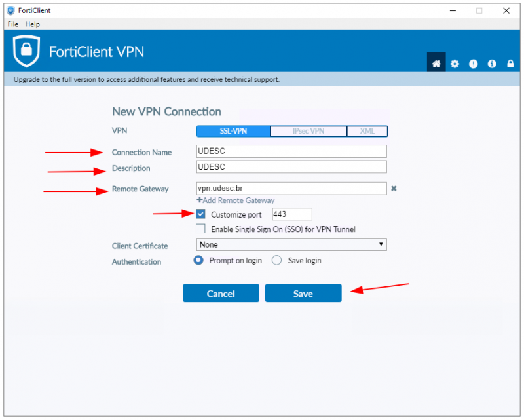Click the Connection Name input field

pos(291,151)
